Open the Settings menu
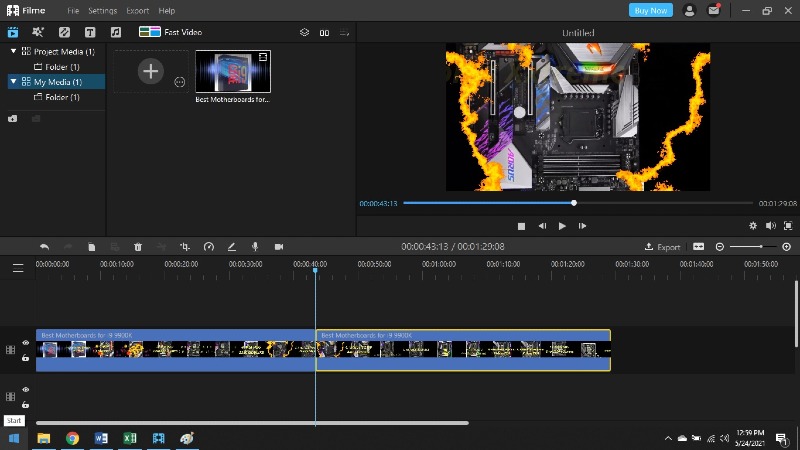Viewport: 800px width, 450px height. click(103, 11)
